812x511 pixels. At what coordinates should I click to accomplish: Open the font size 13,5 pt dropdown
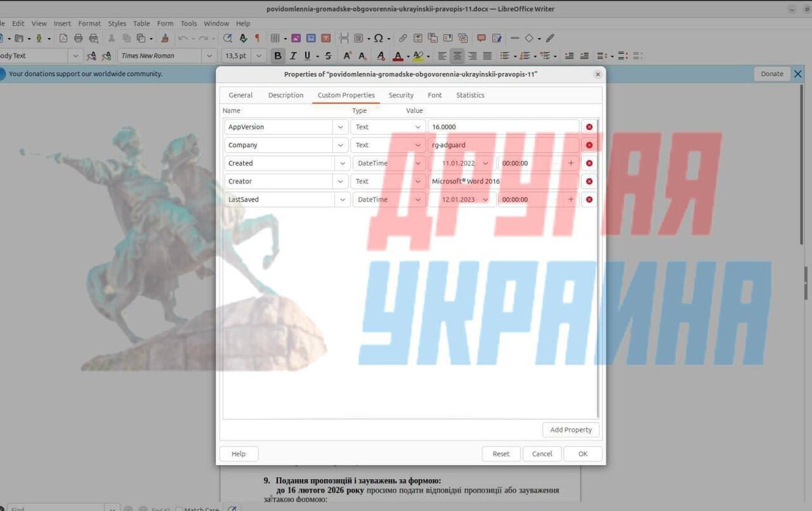point(259,56)
